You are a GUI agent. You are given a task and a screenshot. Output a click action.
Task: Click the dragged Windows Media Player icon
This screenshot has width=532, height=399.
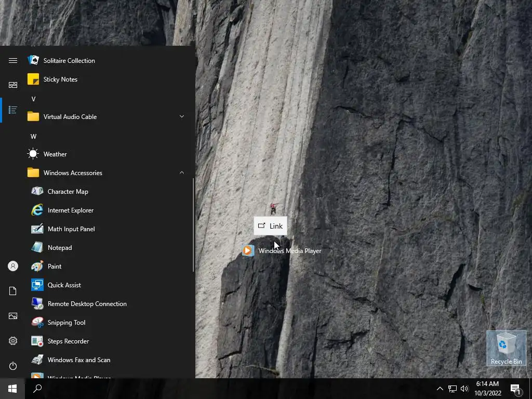[248, 251]
